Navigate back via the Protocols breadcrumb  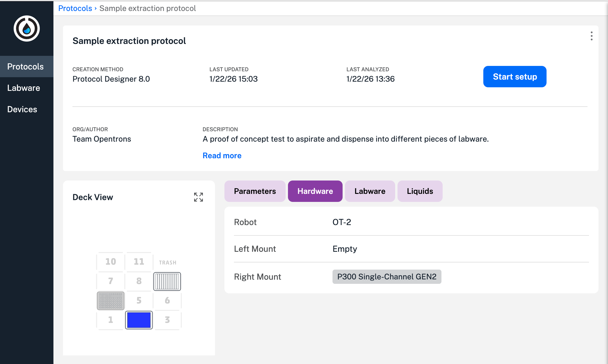pos(75,8)
